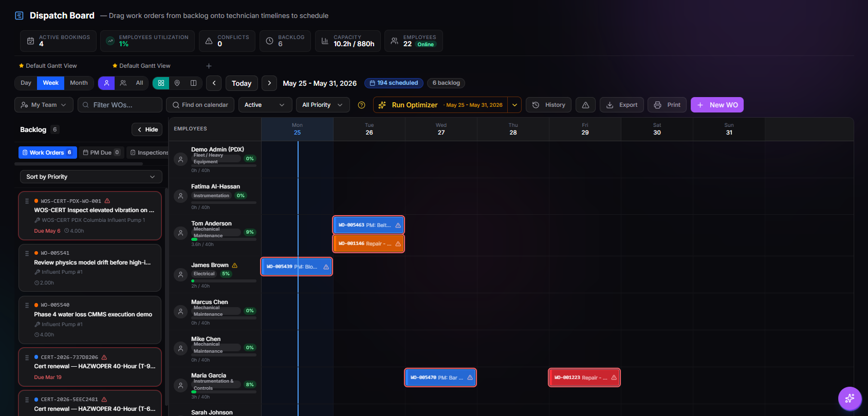
Task: Click the warning icon beside James Brown
Action: point(235,266)
